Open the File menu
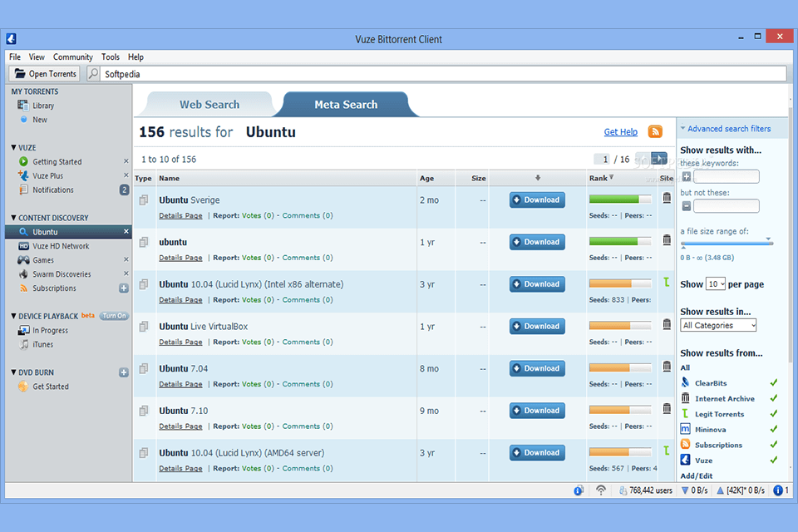The height and width of the screenshot is (532, 798). point(15,57)
